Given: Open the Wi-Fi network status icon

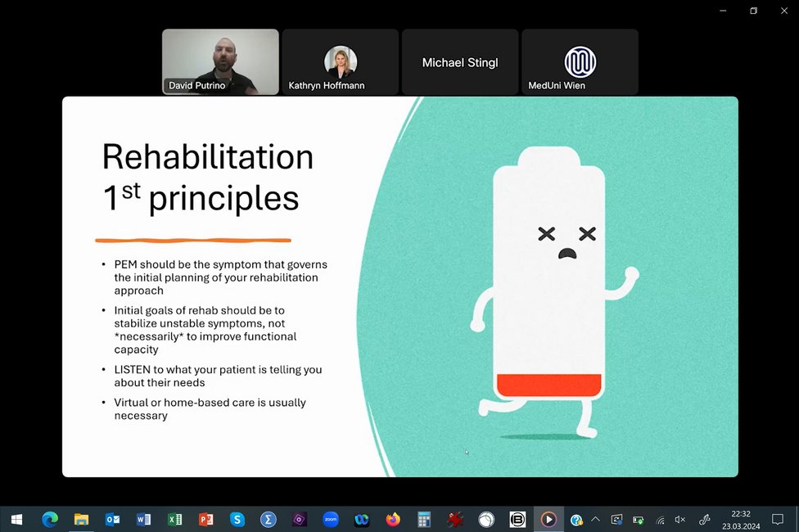Looking at the screenshot, I should 660,520.
